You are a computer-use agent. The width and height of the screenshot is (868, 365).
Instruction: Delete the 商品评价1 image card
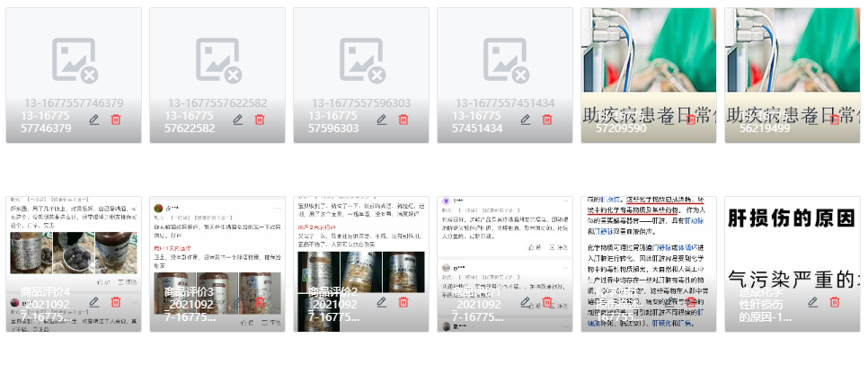tap(547, 302)
